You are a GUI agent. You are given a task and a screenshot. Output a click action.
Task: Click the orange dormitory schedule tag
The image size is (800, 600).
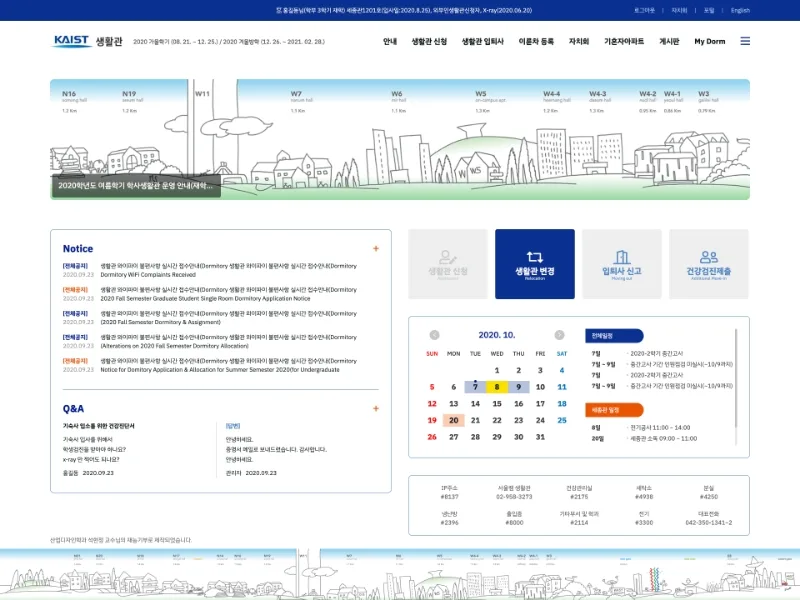click(x=614, y=410)
